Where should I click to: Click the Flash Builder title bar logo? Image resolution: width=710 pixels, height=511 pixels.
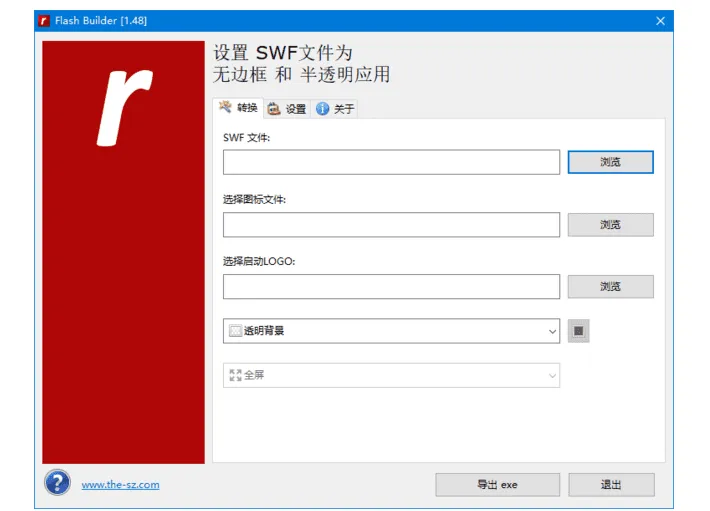[44, 21]
